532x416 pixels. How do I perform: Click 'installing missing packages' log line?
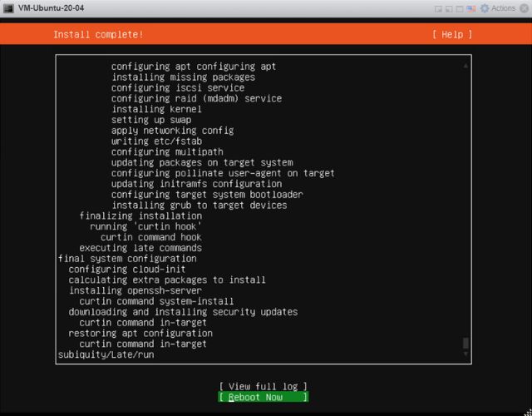(x=183, y=77)
